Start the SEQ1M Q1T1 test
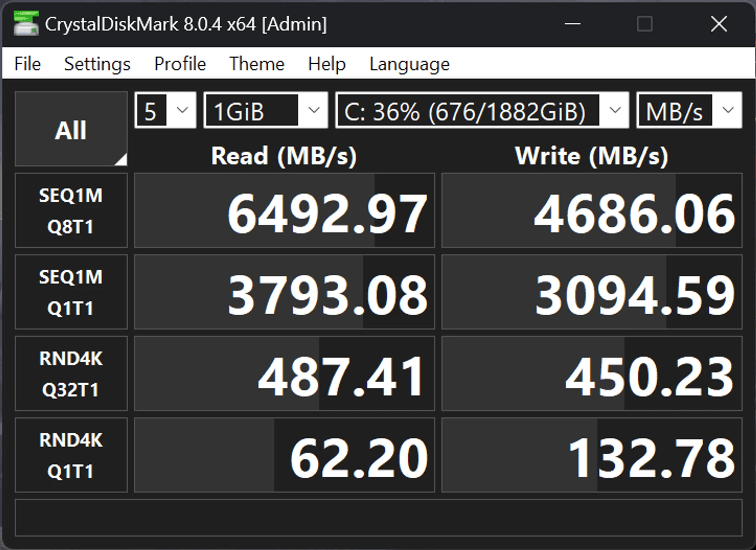756x550 pixels. click(x=71, y=292)
